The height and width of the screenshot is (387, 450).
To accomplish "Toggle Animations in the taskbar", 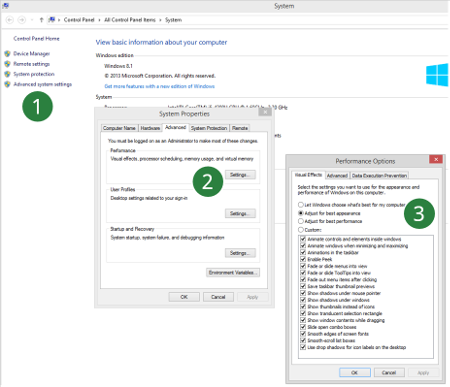I will pos(303,252).
